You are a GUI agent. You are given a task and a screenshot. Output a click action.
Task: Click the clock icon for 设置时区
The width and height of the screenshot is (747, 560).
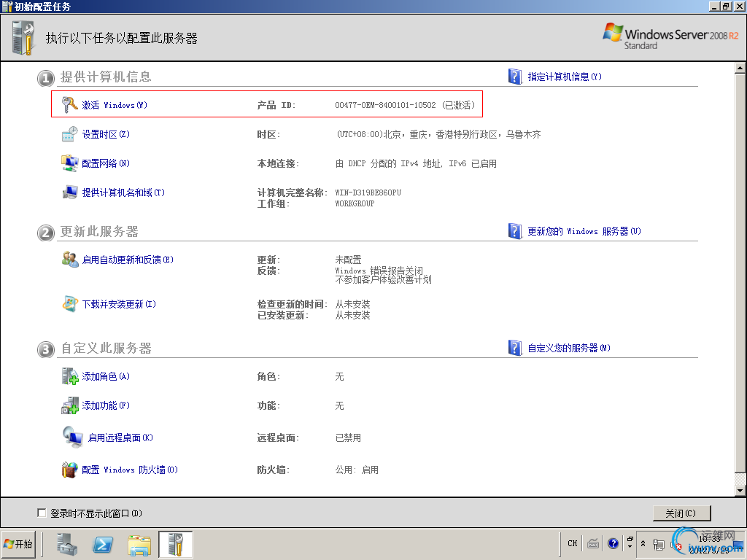[69, 134]
